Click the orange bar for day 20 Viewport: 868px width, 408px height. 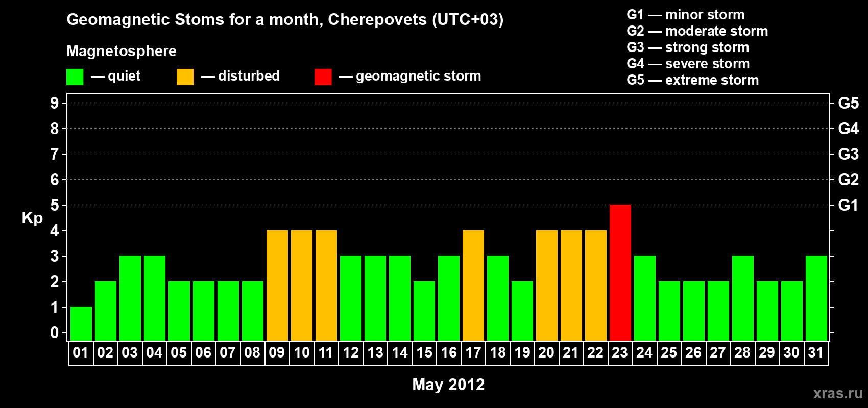coord(547,285)
